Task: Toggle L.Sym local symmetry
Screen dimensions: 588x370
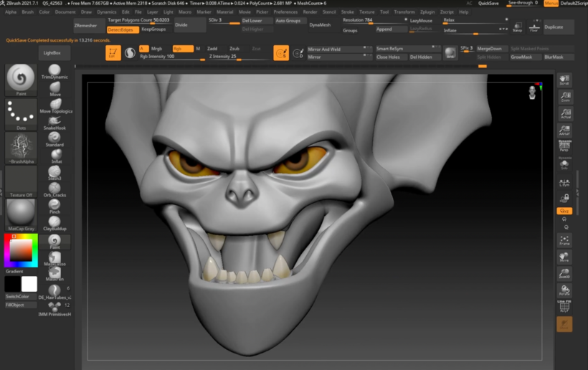Action: click(564, 183)
